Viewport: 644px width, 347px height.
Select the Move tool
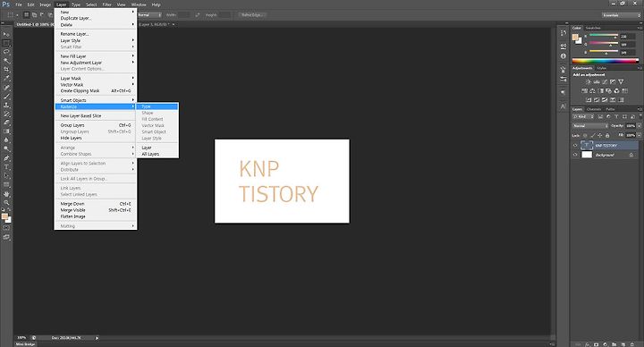click(x=6, y=34)
